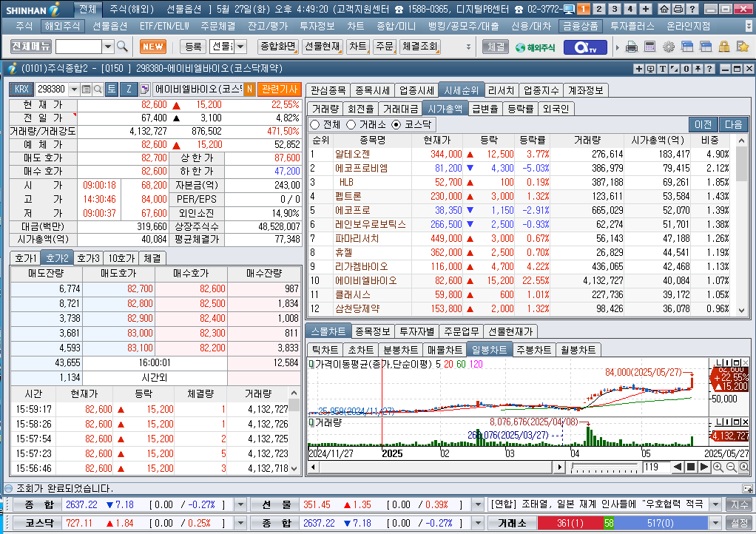
Task: Switch to the 주봉차트 tab
Action: point(533,350)
